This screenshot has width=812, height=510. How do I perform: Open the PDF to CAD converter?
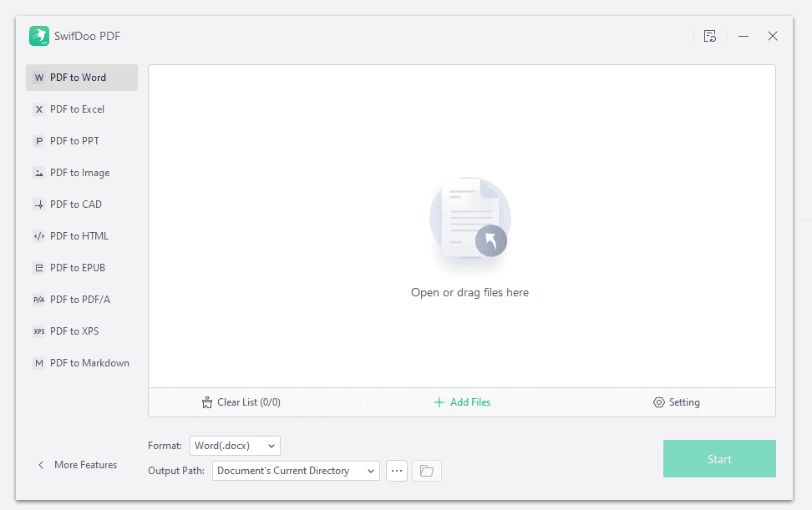[x=74, y=204]
